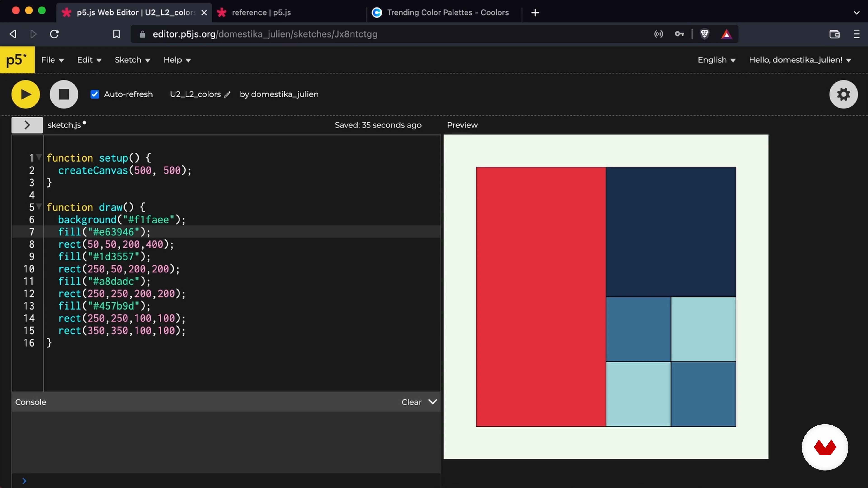Open the File menu

[x=52, y=60]
